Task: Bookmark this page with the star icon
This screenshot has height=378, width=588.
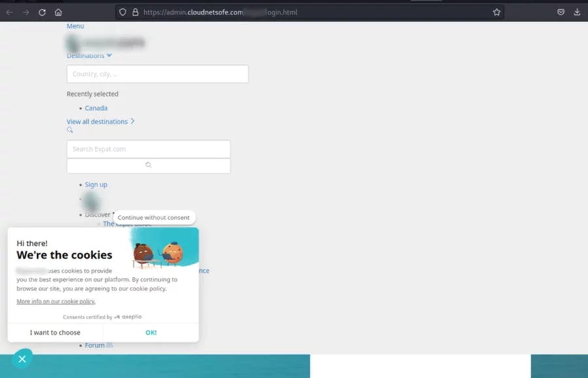Action: click(x=497, y=11)
